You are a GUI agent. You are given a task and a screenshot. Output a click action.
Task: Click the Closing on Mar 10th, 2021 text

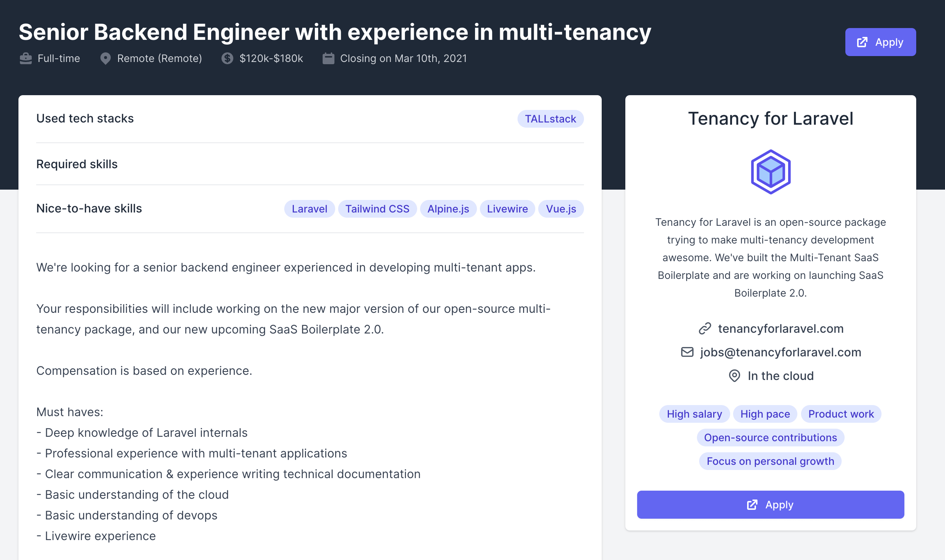coord(403,59)
